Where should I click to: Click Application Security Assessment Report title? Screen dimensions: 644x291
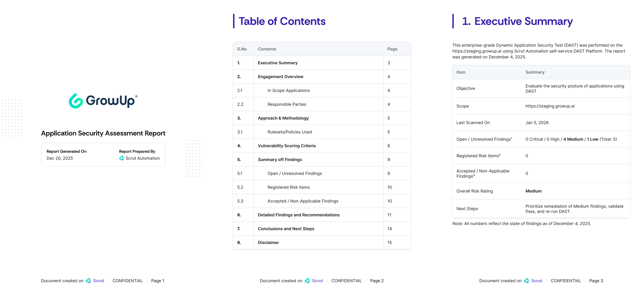[x=103, y=133]
